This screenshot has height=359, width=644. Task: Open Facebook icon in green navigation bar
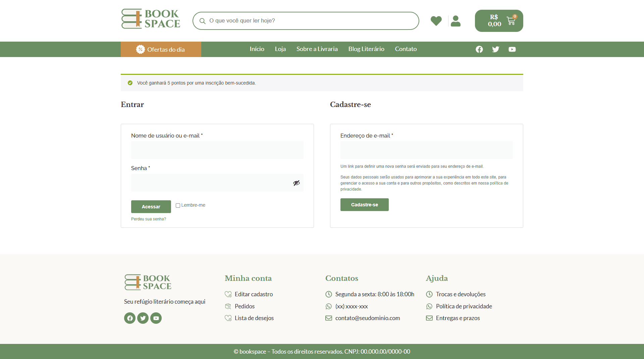tap(479, 49)
